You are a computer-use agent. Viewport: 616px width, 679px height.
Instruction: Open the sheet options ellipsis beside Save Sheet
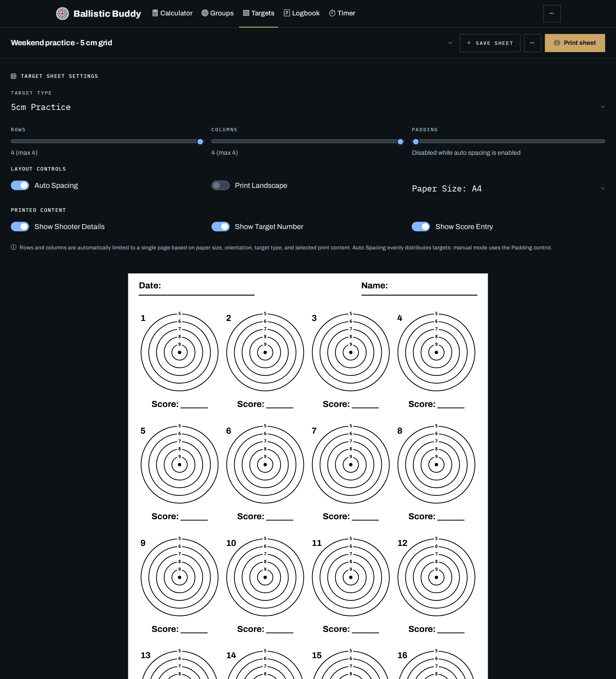532,43
